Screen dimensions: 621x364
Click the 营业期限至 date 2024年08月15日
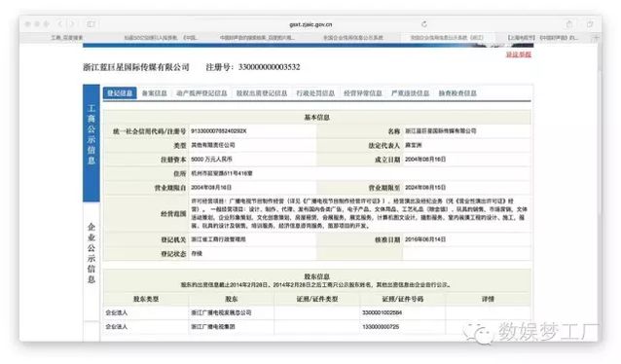tap(425, 187)
